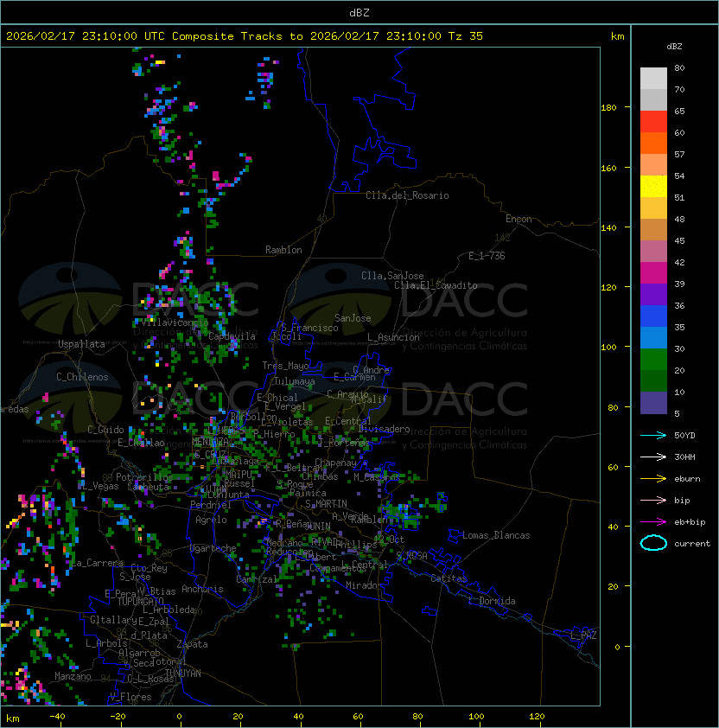The height and width of the screenshot is (728, 719).
Task: Select the 39 dBZ purple swatch
Action: 653,294
